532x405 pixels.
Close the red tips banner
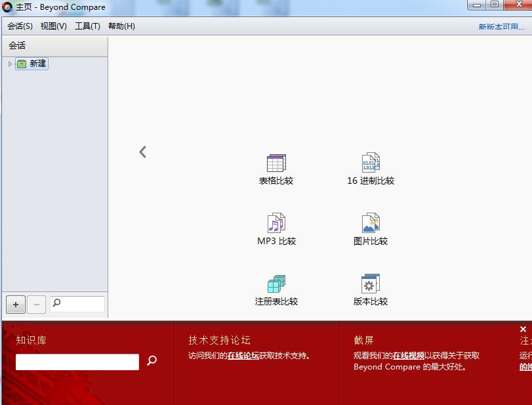(x=523, y=330)
